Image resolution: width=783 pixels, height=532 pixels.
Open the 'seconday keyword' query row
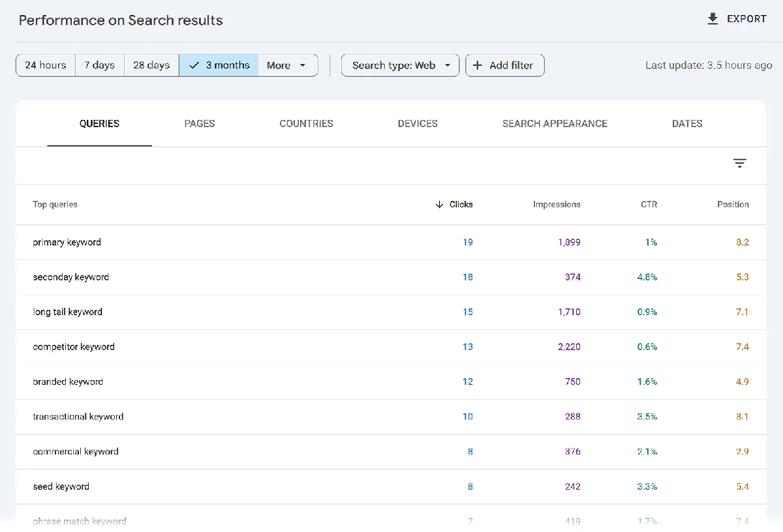(x=391, y=277)
